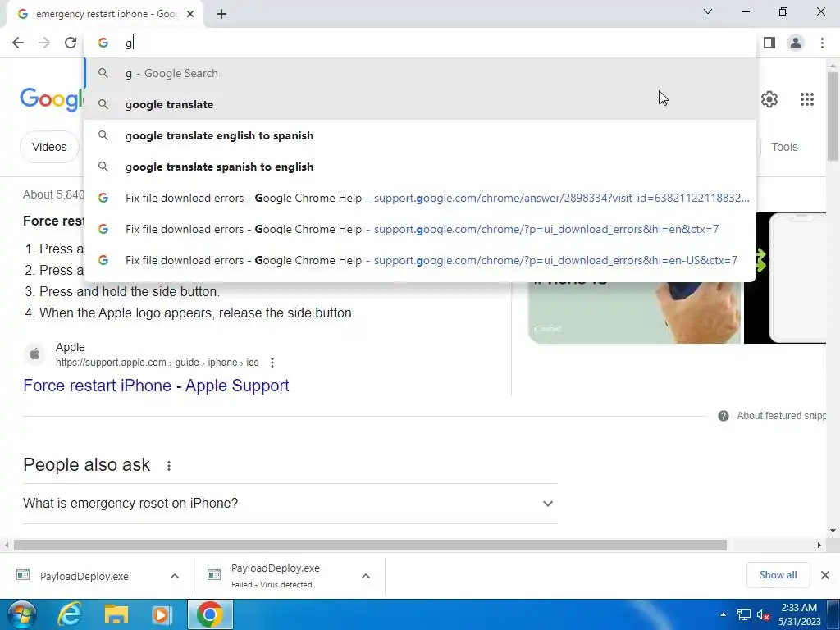840x630 pixels.
Task: Filter results by Videos
Action: pyautogui.click(x=49, y=147)
